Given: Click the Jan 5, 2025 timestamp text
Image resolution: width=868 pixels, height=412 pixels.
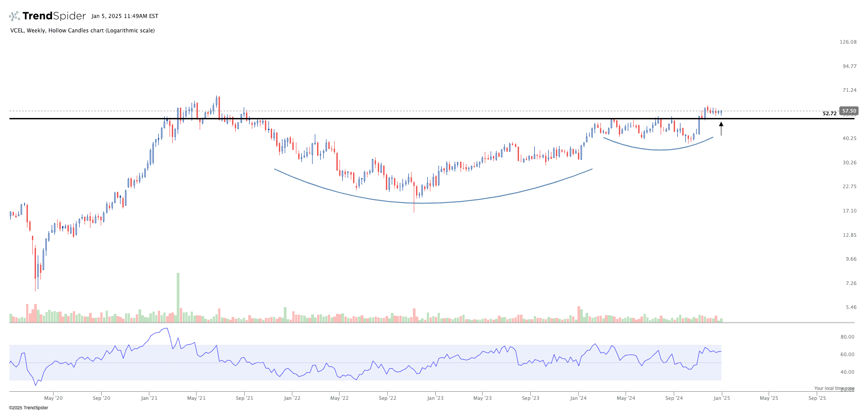Looking at the screenshot, I should (125, 16).
